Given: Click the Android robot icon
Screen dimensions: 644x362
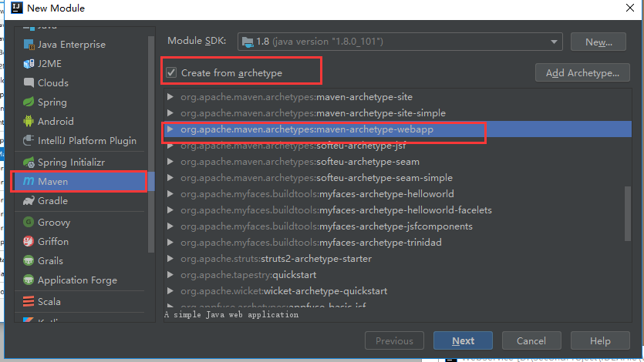Looking at the screenshot, I should pos(29,122).
